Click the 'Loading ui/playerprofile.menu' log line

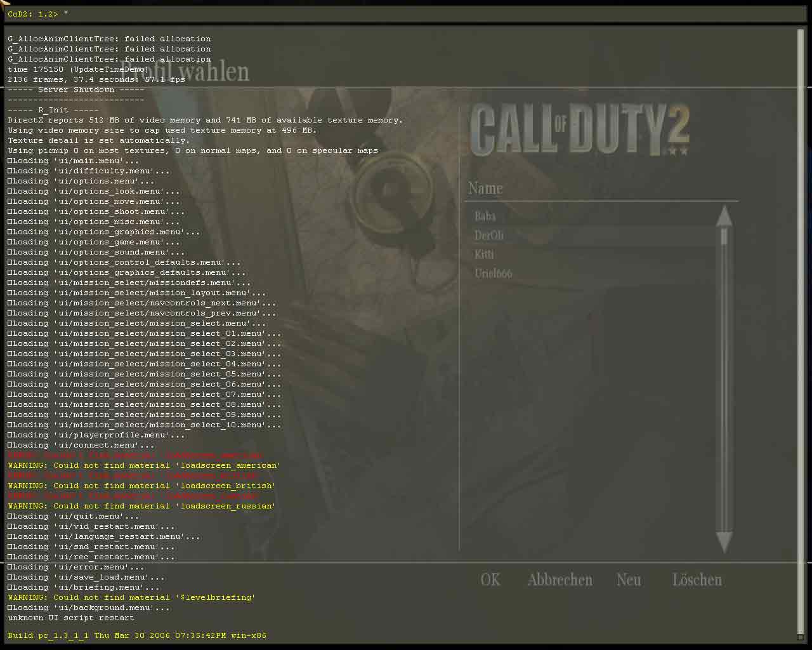tap(96, 435)
